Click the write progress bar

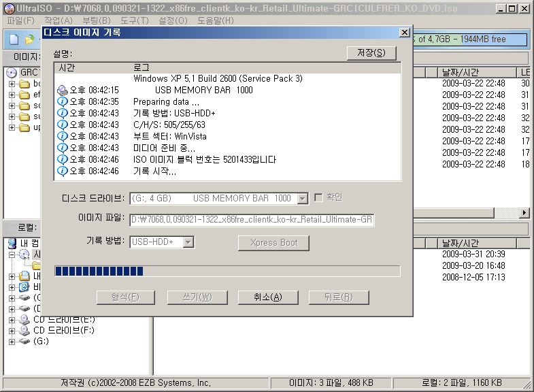[227, 271]
